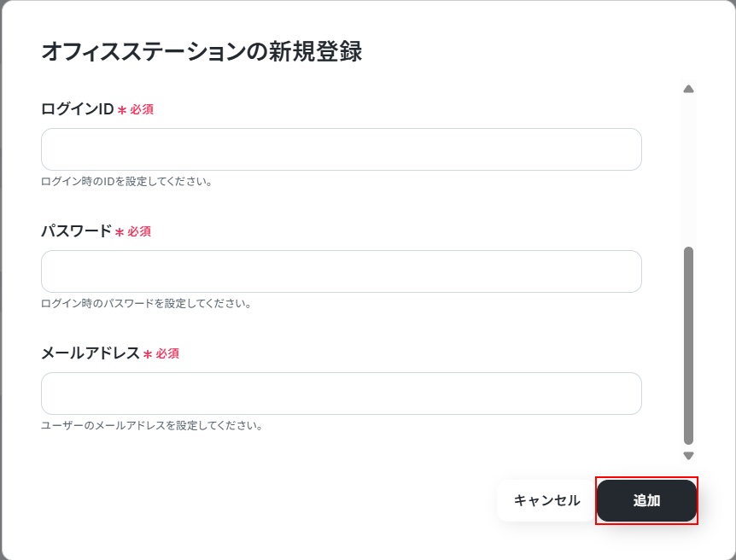Click the red asterisk next to パスワード
Viewport: 736px width, 560px height.
[x=120, y=232]
